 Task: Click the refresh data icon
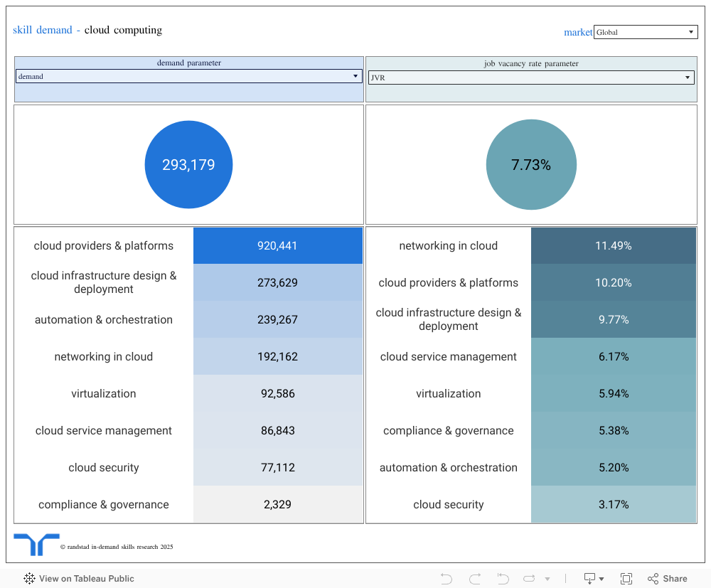[530, 579]
